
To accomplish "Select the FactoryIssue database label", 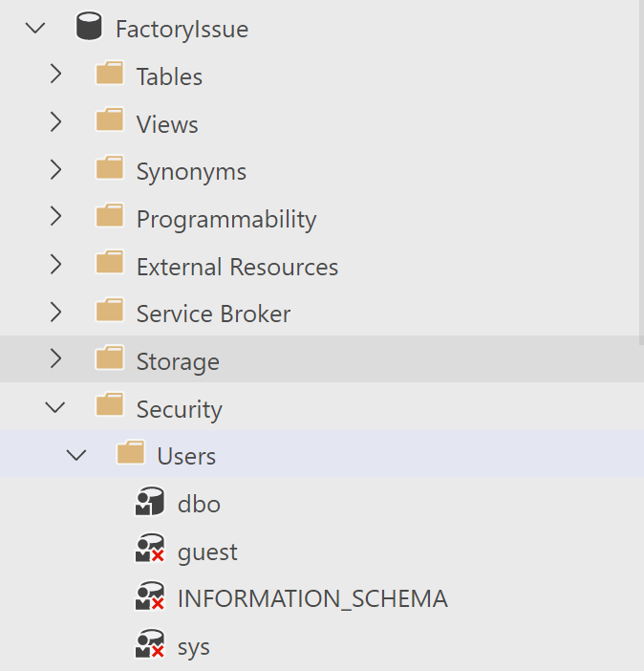I will [182, 29].
